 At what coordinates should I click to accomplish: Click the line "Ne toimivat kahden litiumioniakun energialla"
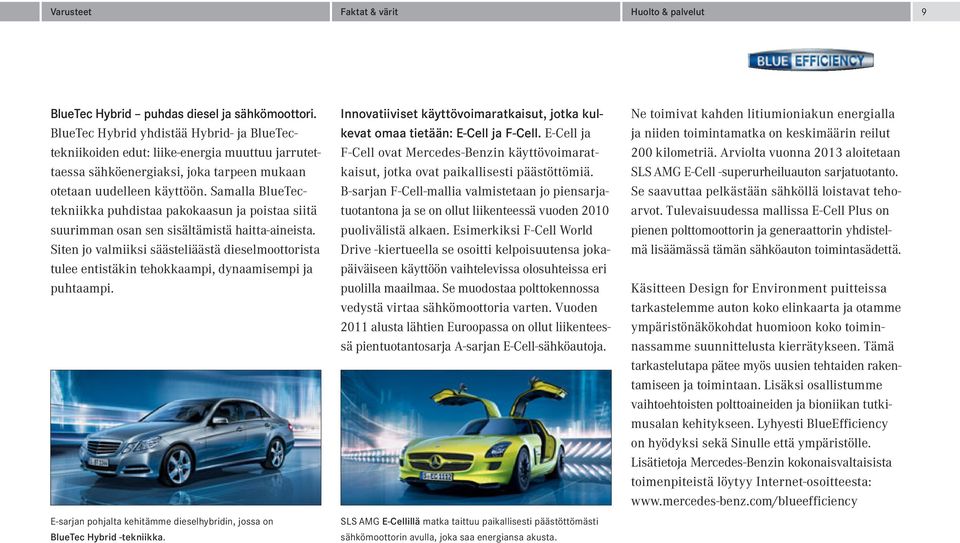pos(763,114)
